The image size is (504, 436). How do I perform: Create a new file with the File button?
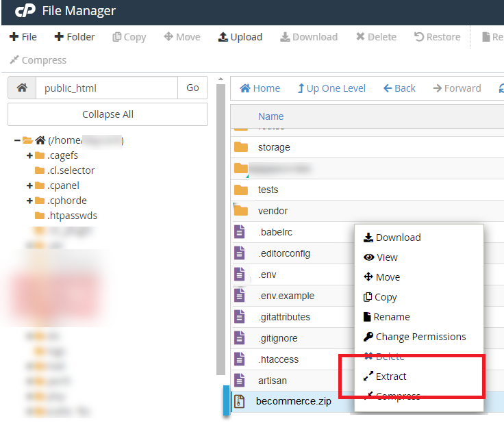click(23, 37)
